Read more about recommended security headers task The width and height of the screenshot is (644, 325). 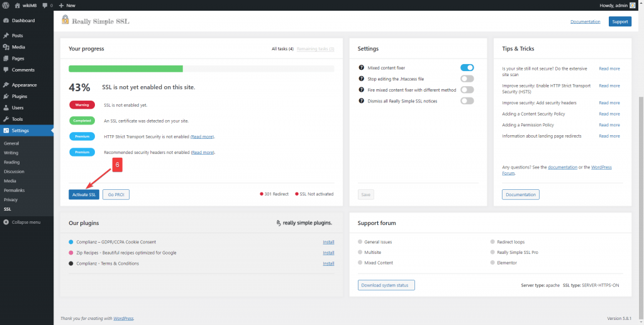pos(203,152)
